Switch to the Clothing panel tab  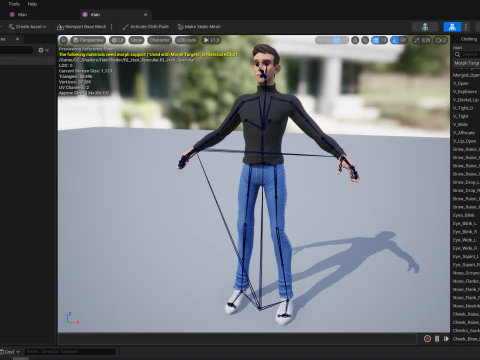pyautogui.click(x=469, y=39)
